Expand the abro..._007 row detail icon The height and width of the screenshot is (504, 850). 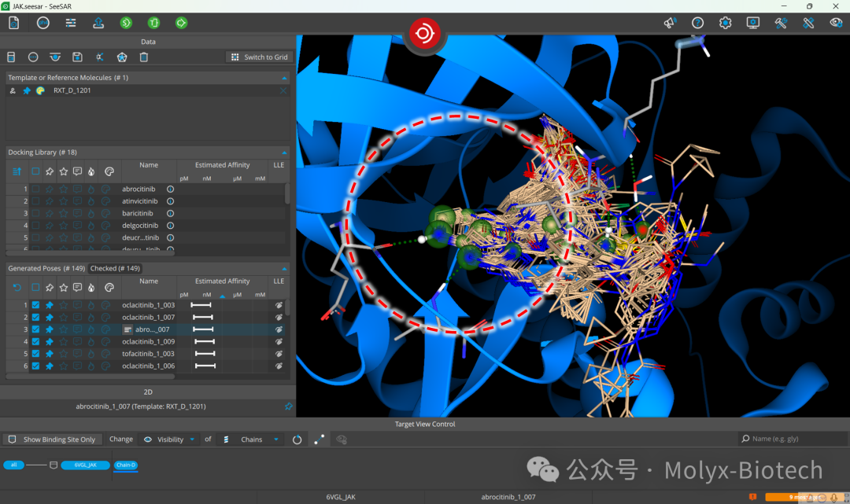(128, 329)
